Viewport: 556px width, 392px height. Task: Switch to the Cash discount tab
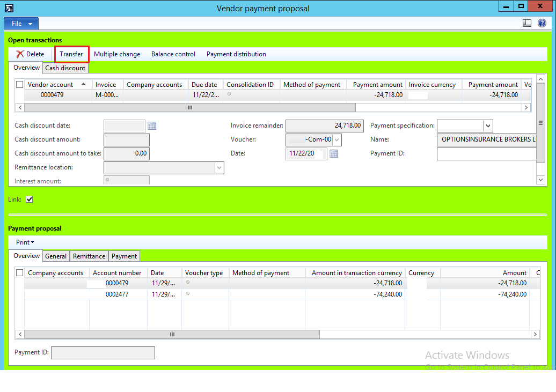click(65, 68)
